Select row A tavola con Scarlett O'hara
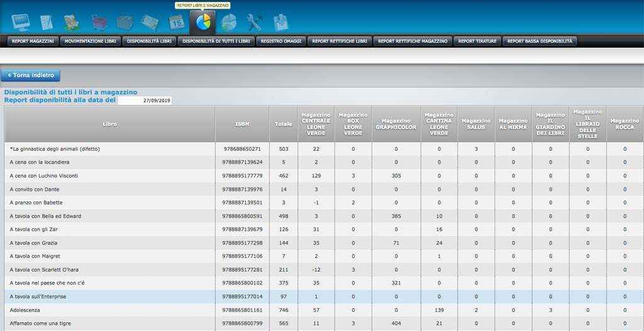This screenshot has width=644, height=331. click(x=324, y=270)
